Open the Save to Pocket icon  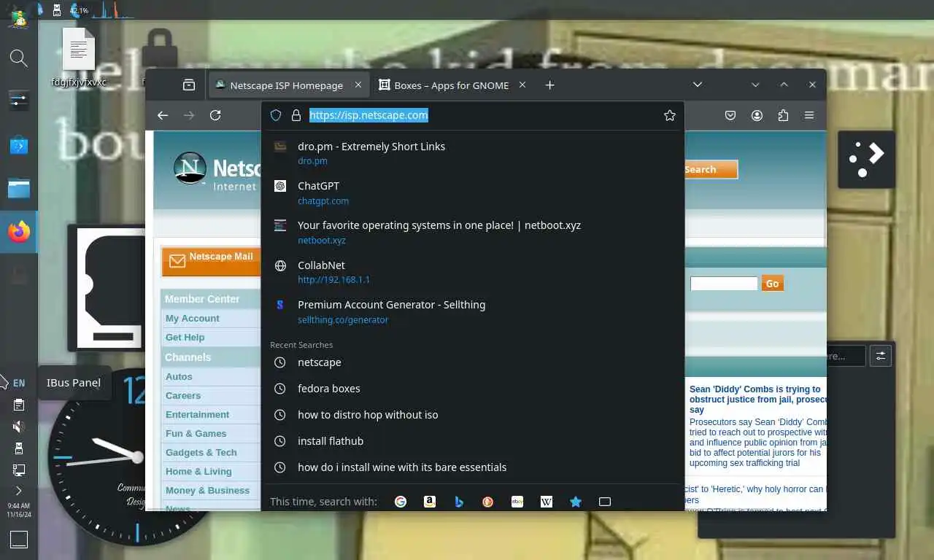click(730, 115)
